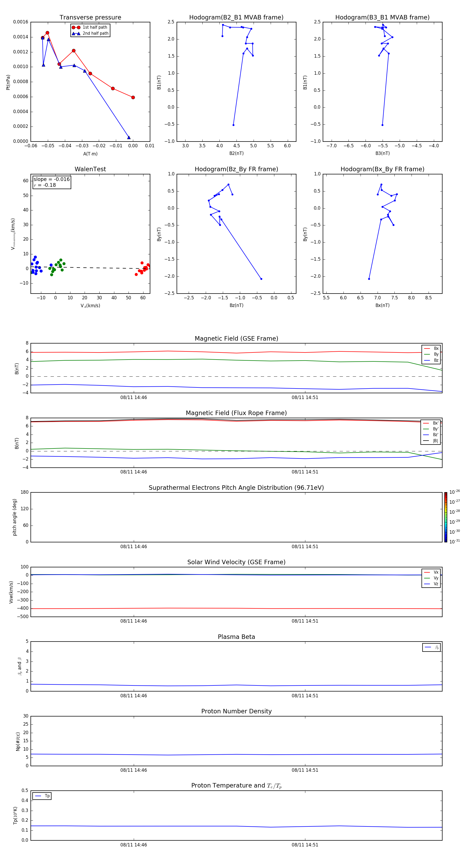
Task: Click the 'Hodogram(B2_B1 MVAB frame)' title
Action: click(x=236, y=17)
